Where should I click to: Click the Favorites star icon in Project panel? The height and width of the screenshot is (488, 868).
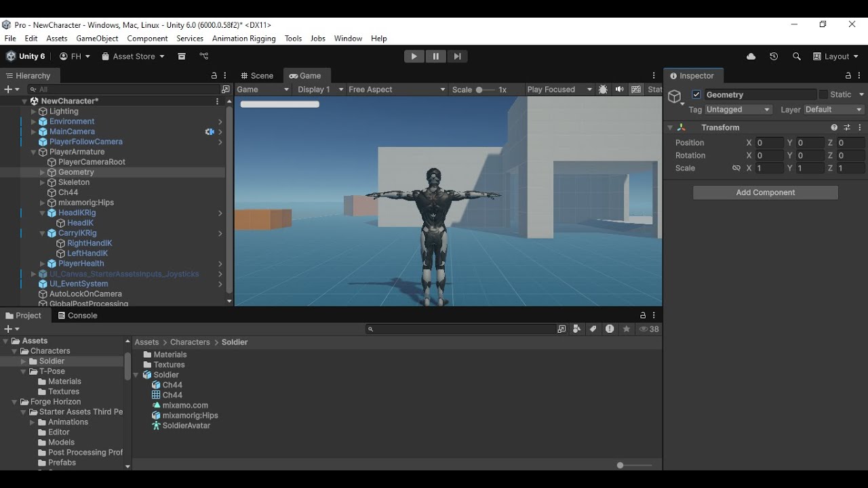(627, 329)
